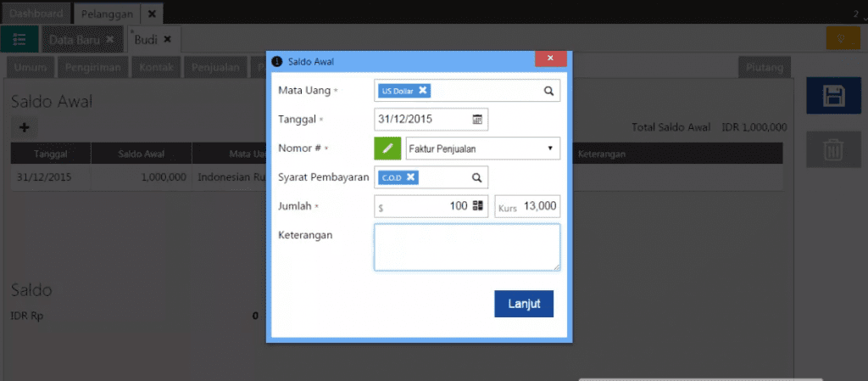Close the Data Baru tab
The image size is (868, 381).
point(109,39)
